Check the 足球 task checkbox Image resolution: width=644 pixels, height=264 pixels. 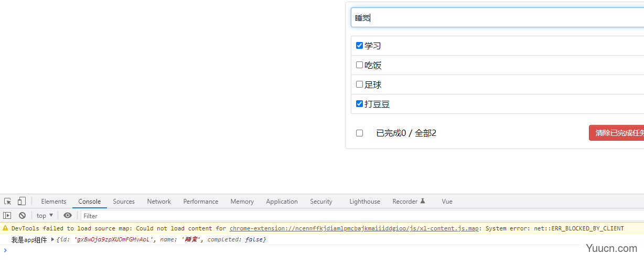pos(359,85)
